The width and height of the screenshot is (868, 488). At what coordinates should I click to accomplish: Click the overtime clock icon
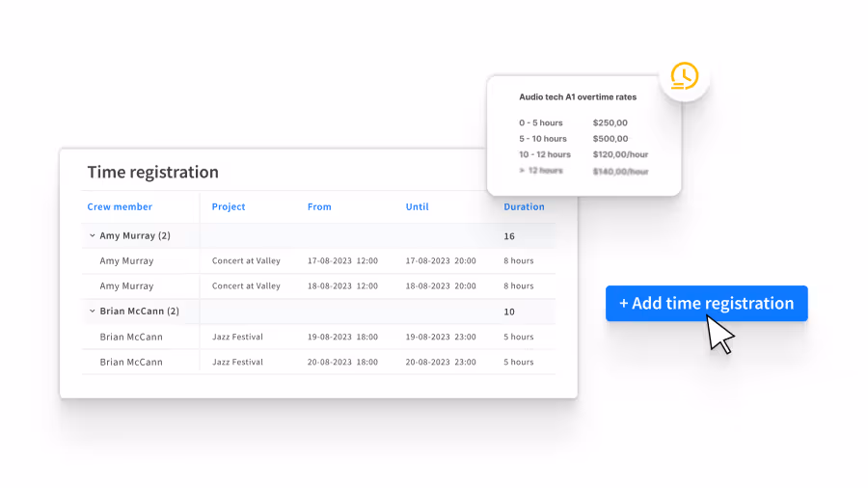click(684, 76)
